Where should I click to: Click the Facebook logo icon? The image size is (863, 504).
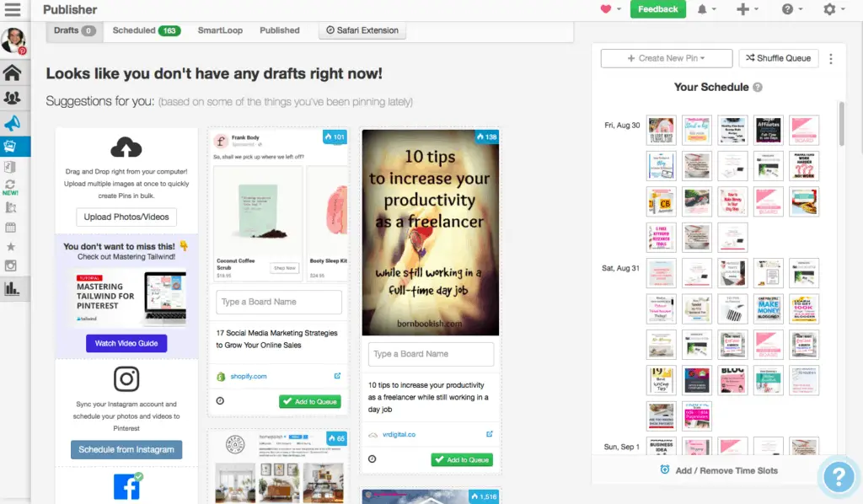[127, 486]
